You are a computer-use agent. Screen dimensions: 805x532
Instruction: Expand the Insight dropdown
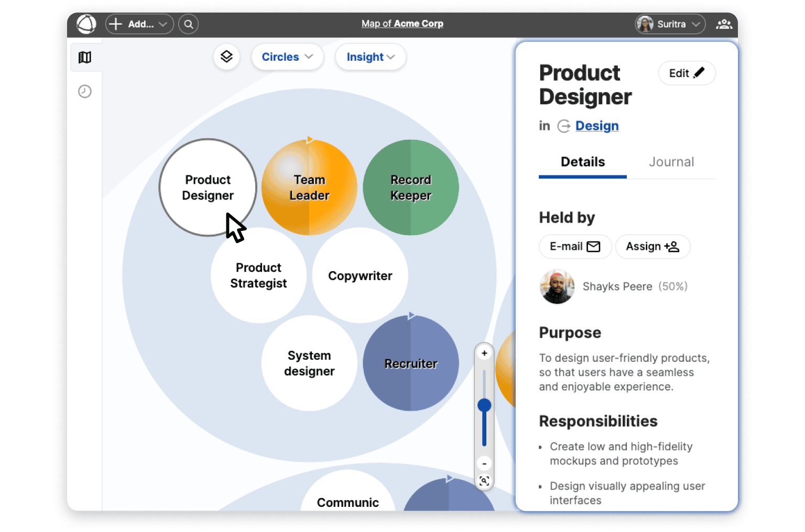pyautogui.click(x=370, y=57)
